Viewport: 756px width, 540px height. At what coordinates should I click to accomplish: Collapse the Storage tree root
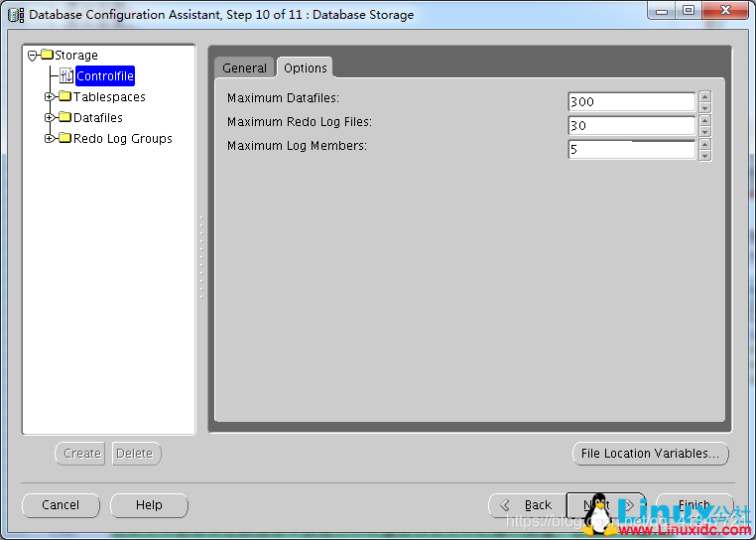point(33,56)
